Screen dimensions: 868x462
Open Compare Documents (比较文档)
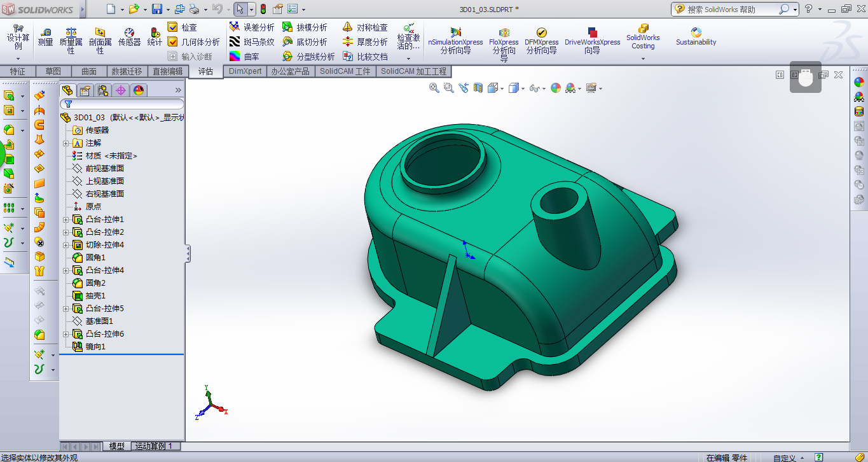[365, 57]
